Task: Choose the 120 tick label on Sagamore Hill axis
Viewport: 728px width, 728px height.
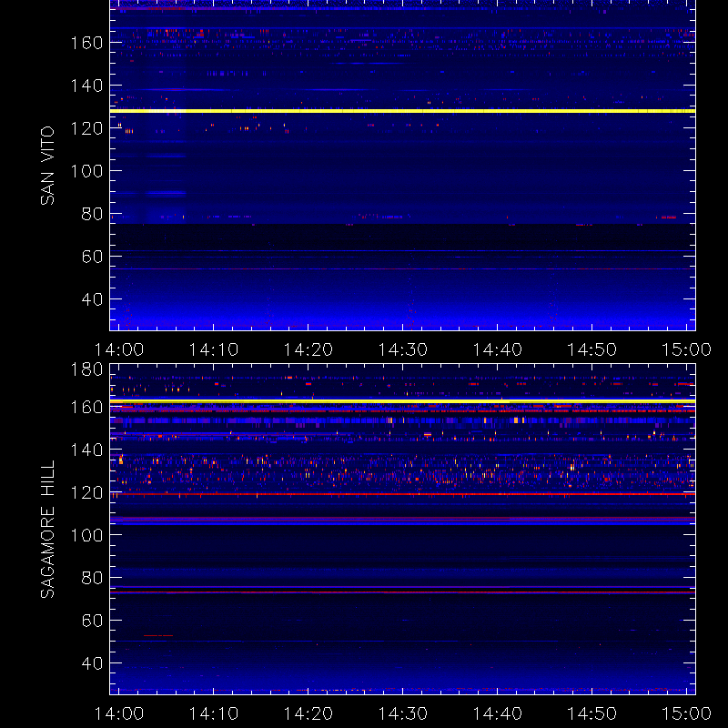Action: [86, 492]
